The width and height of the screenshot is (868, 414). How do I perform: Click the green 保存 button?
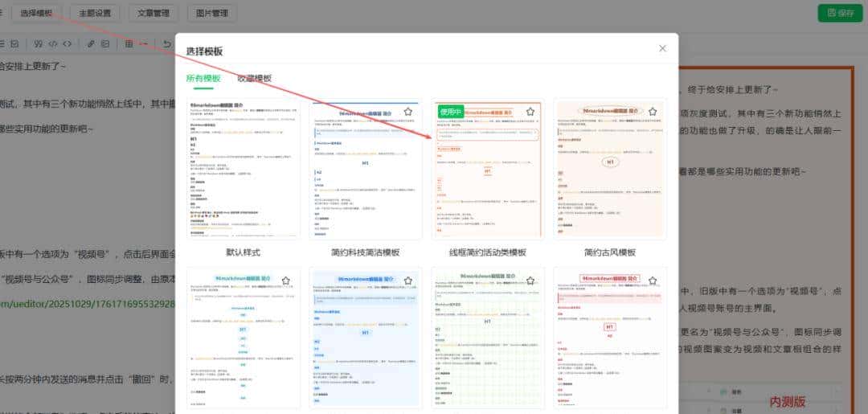point(841,14)
